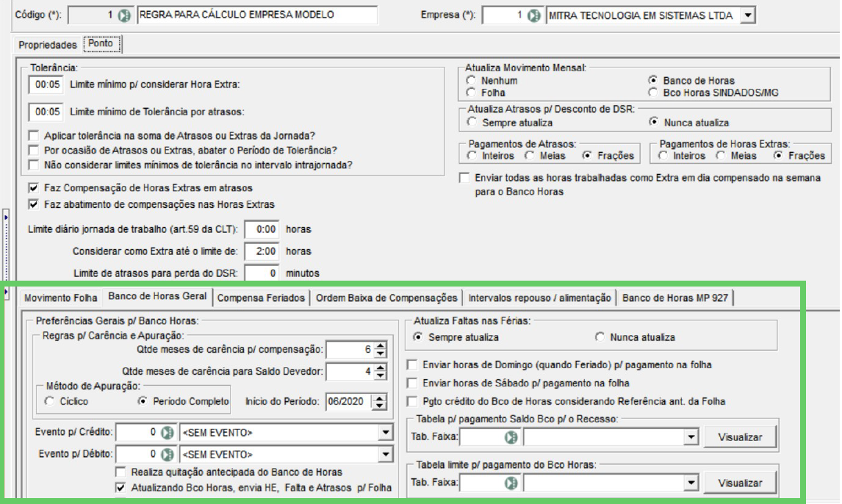Click lookup icon for Evento p/ Débito

pyautogui.click(x=168, y=454)
